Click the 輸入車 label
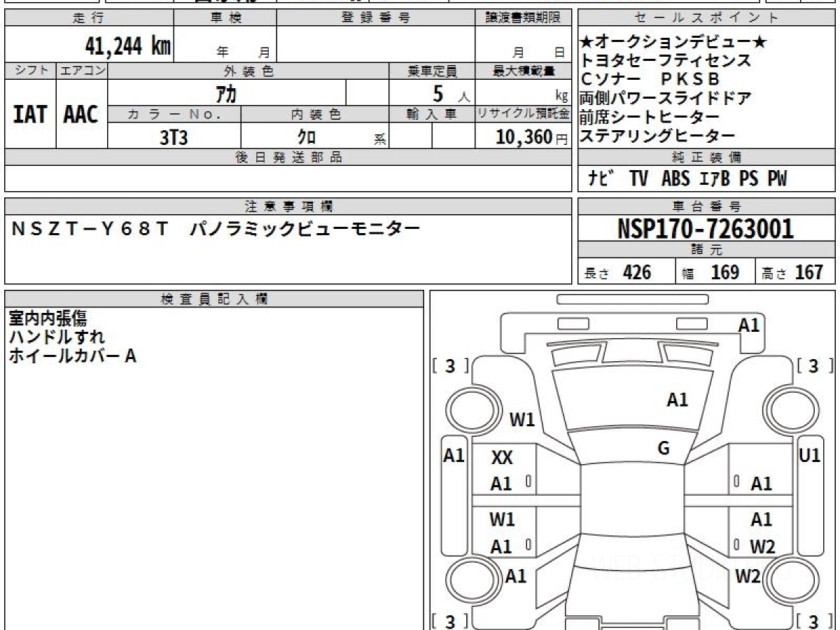The width and height of the screenshot is (840, 630). click(x=432, y=114)
